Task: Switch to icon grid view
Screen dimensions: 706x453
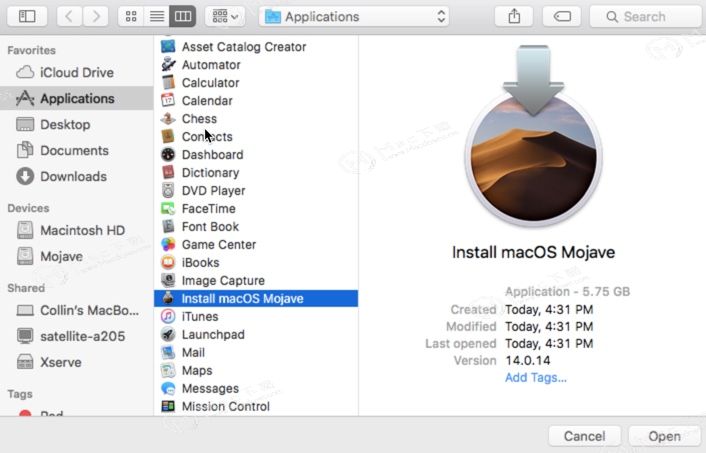Action: [131, 17]
